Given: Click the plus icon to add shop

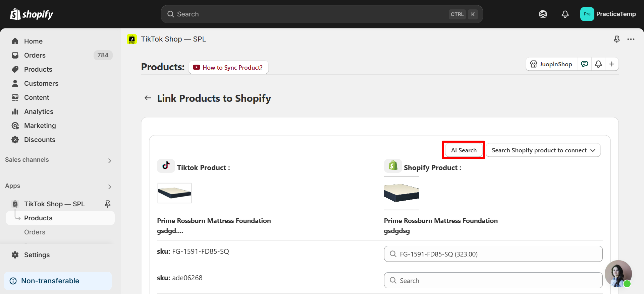Looking at the screenshot, I should pos(612,64).
